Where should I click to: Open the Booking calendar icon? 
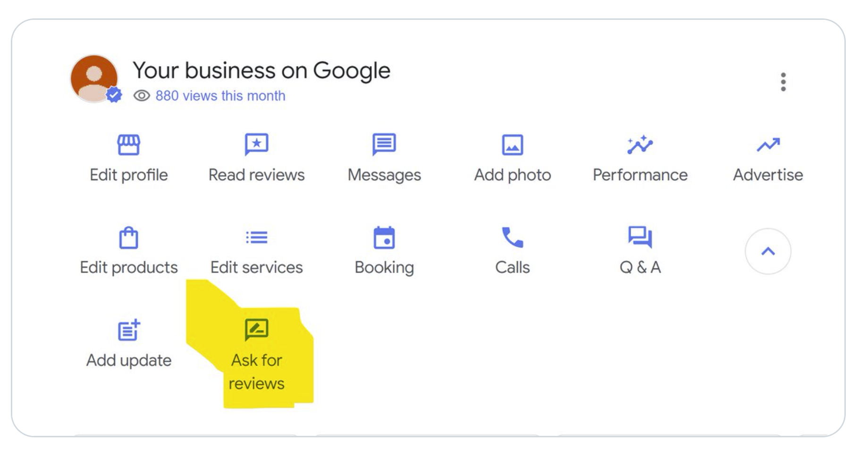[384, 238]
